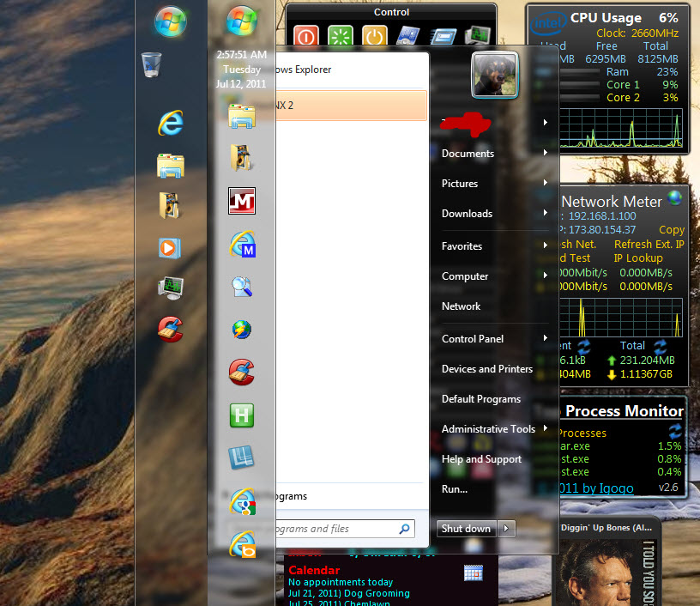Launch the McAfee red M icon
Screen dimensions: 700x606
242,201
